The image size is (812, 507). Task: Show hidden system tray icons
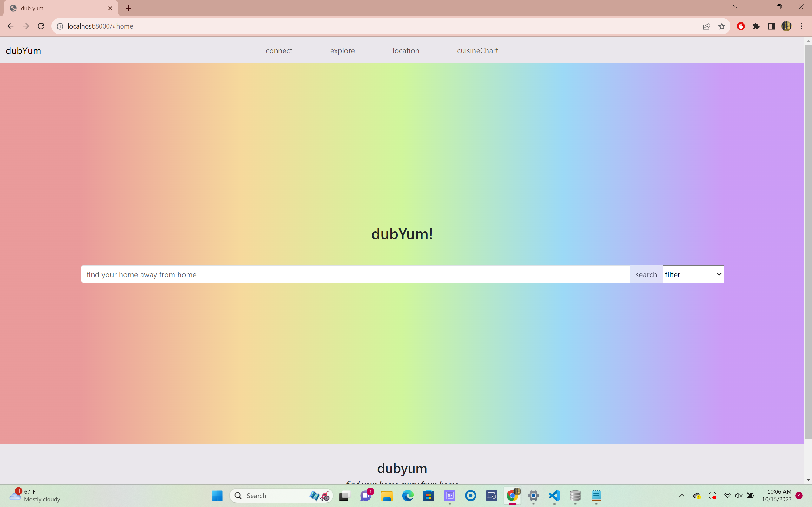click(x=681, y=495)
